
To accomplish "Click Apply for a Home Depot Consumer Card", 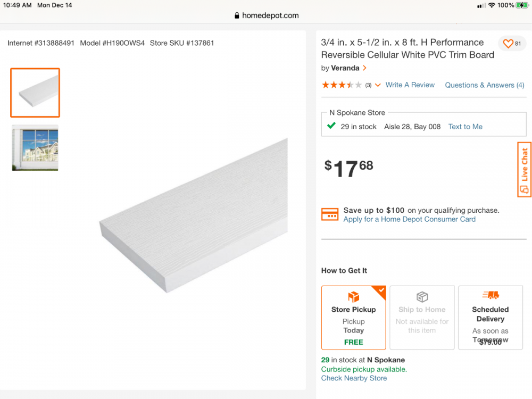I will coord(409,219).
